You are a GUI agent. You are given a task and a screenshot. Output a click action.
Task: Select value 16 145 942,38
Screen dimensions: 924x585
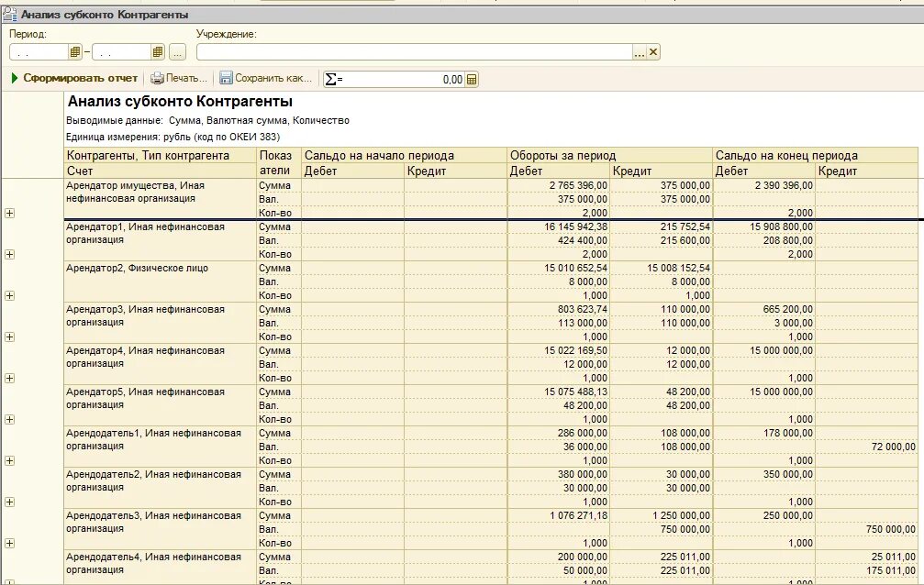(x=575, y=226)
